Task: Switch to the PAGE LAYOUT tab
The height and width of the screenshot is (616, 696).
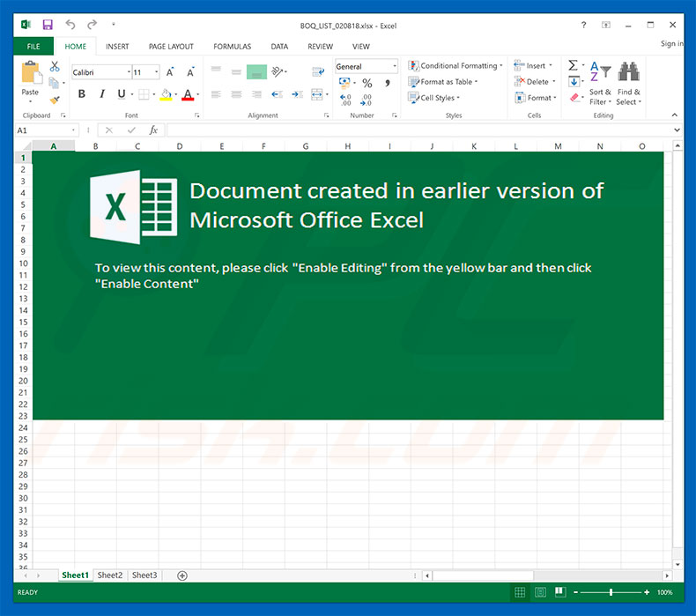Action: (171, 46)
